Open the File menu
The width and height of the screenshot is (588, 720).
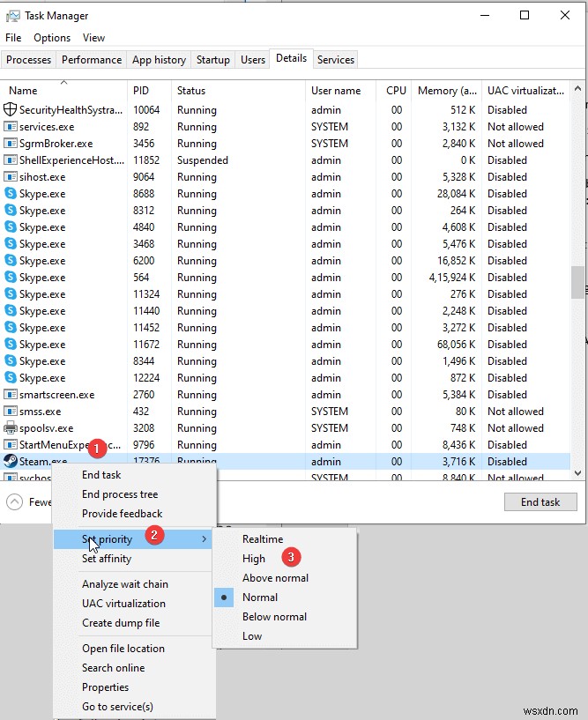[x=13, y=38]
